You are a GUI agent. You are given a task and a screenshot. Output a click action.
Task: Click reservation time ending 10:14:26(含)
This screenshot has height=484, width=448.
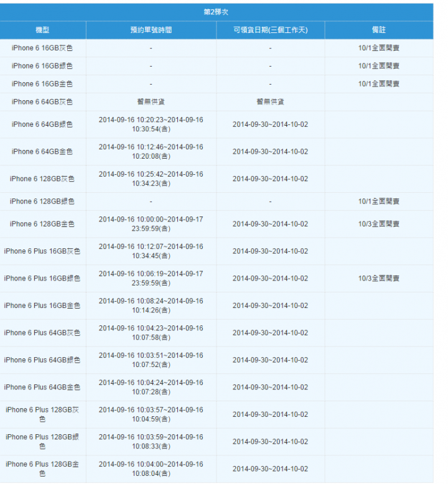(x=151, y=305)
